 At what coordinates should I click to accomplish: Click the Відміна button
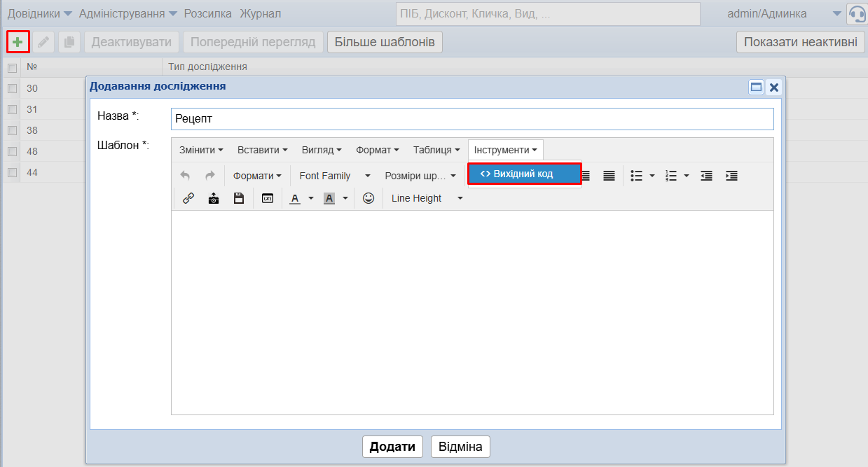pos(460,447)
